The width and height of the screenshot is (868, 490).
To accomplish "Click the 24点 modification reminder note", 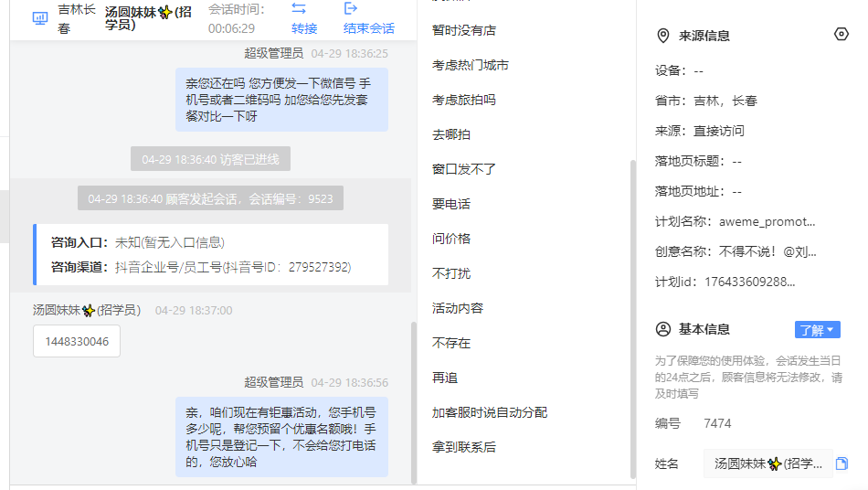I will [x=748, y=378].
